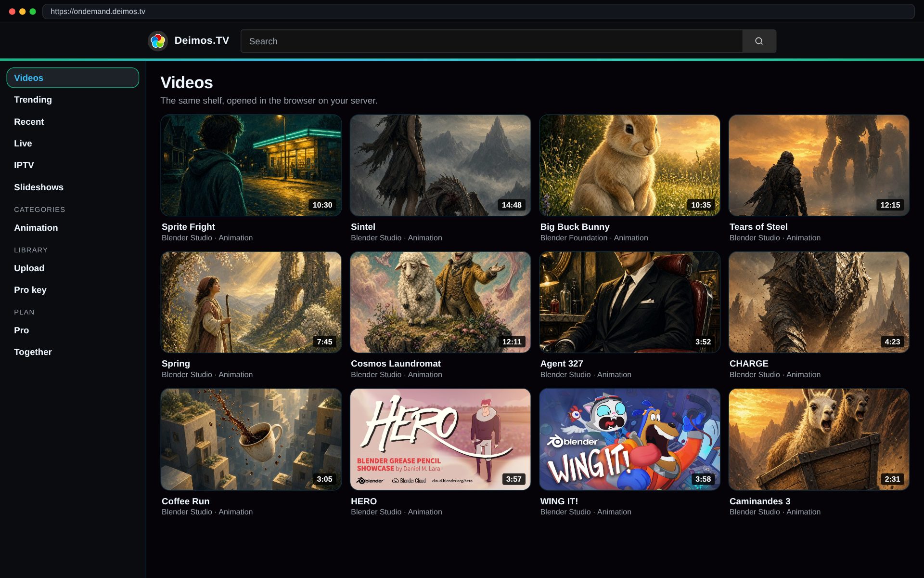Click the Deimos.TV colorful logo icon
This screenshot has width=924, height=578.
pyautogui.click(x=157, y=41)
